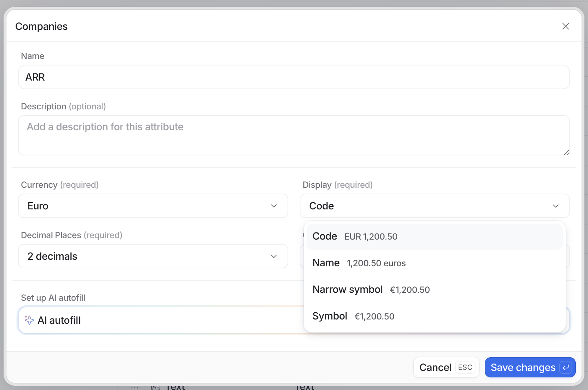Click the Currency dropdown chevron arrow

click(273, 206)
